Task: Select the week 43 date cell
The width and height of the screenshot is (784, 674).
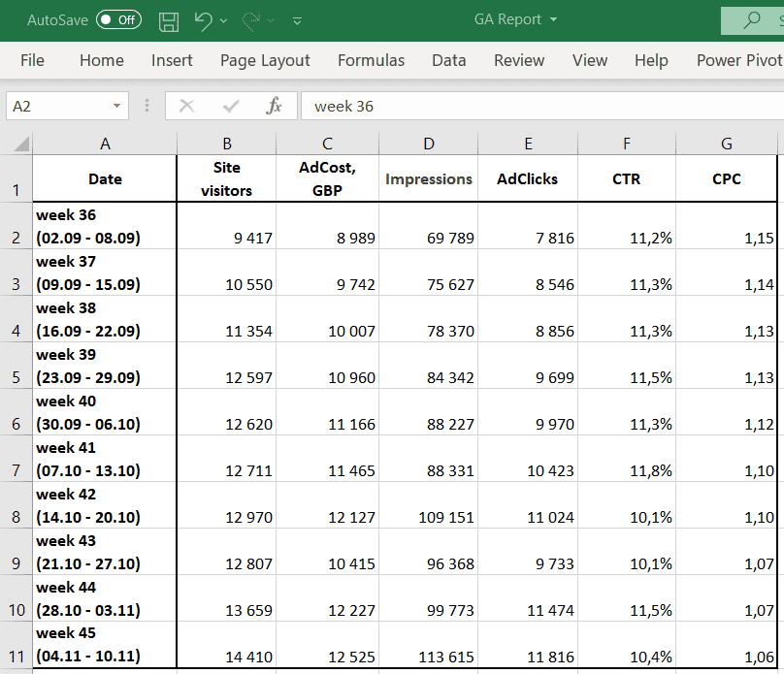Action: coord(105,552)
